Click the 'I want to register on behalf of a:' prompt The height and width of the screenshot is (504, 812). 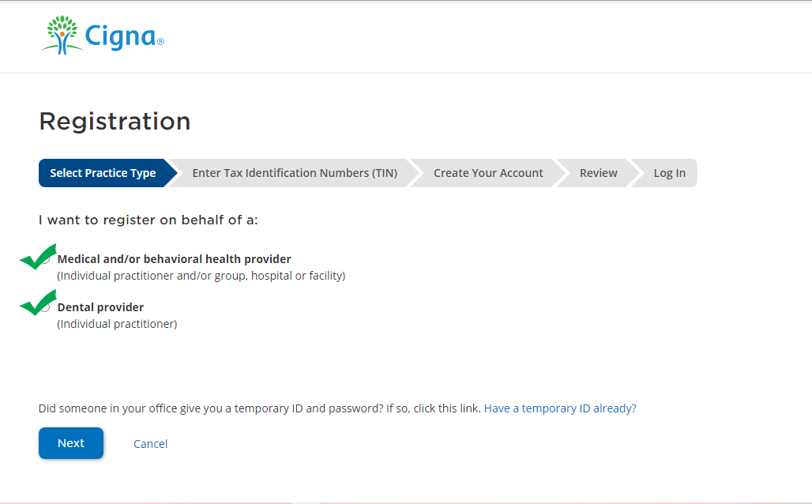[x=148, y=220]
